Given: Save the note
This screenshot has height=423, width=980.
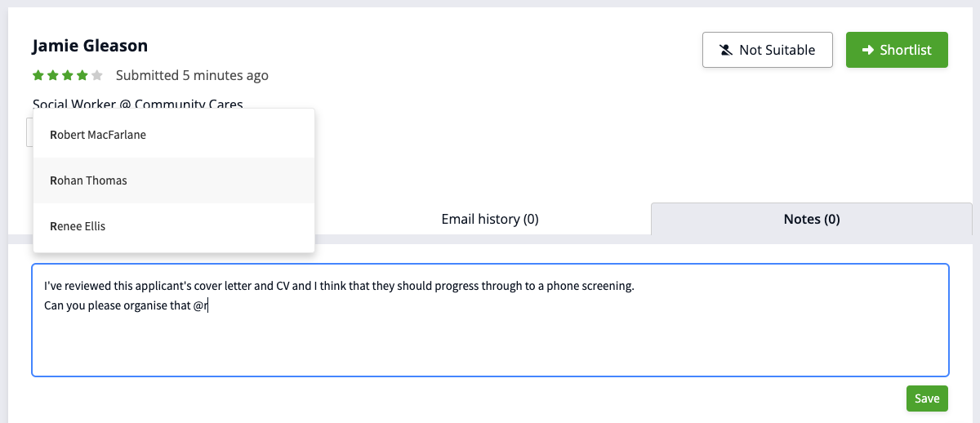Looking at the screenshot, I should (927, 399).
